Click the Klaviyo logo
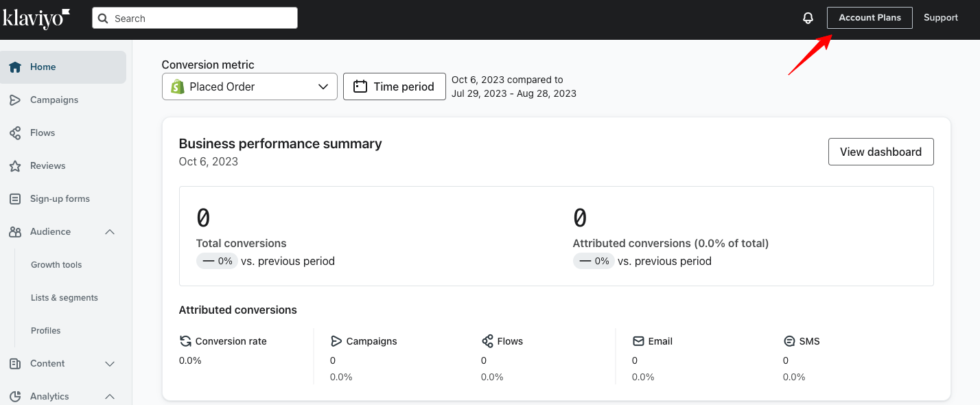Viewport: 980px width, 405px height. click(x=36, y=19)
